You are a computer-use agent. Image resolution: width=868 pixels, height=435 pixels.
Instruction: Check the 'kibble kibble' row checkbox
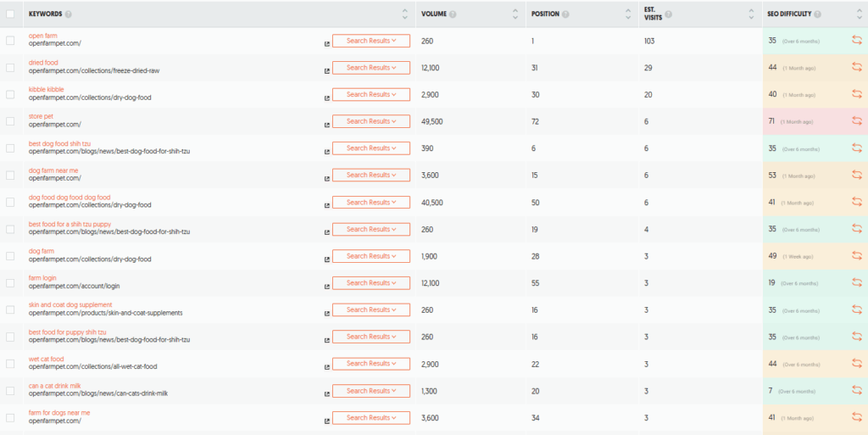pos(10,94)
